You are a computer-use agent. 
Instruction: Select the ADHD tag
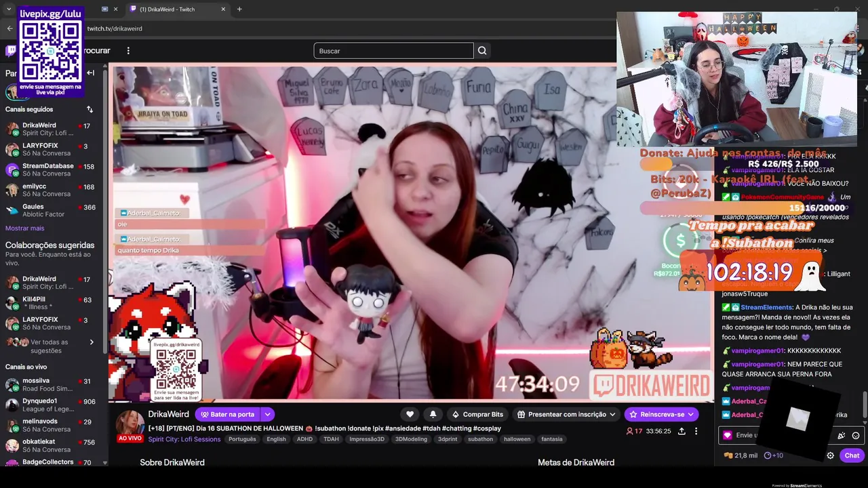coord(304,439)
